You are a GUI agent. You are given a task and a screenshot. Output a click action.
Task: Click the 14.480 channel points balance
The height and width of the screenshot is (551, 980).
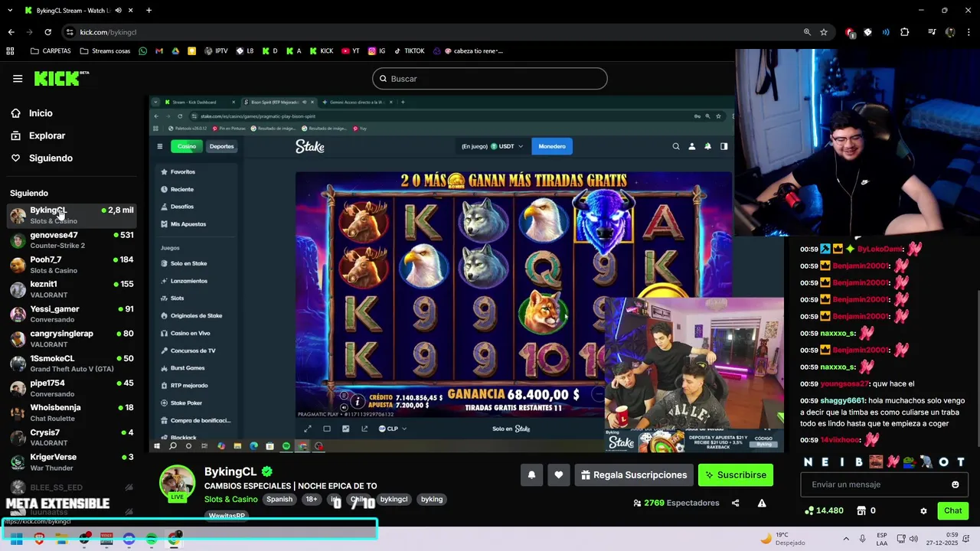(824, 510)
